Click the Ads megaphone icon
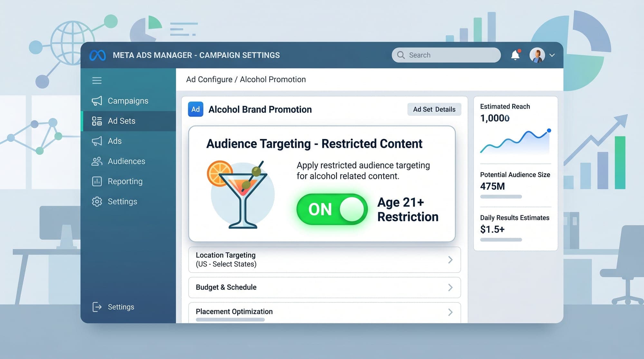The width and height of the screenshot is (644, 359). [x=97, y=141]
